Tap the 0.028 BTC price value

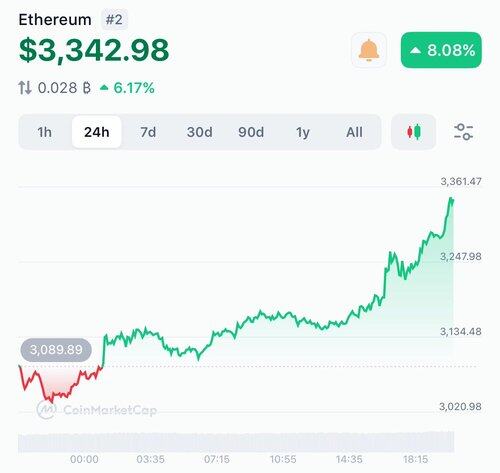click(64, 88)
